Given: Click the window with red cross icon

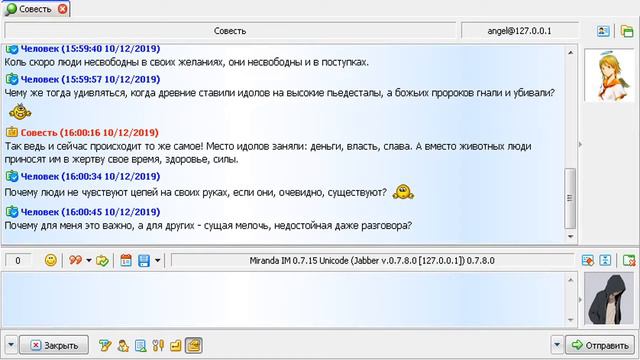Looking at the screenshot, I should [x=629, y=260].
